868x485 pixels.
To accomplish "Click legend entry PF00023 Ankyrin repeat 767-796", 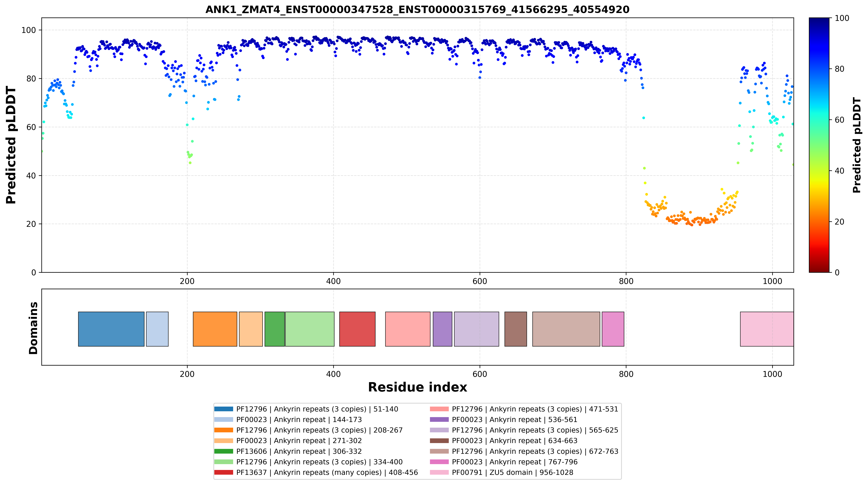I will click(514, 462).
